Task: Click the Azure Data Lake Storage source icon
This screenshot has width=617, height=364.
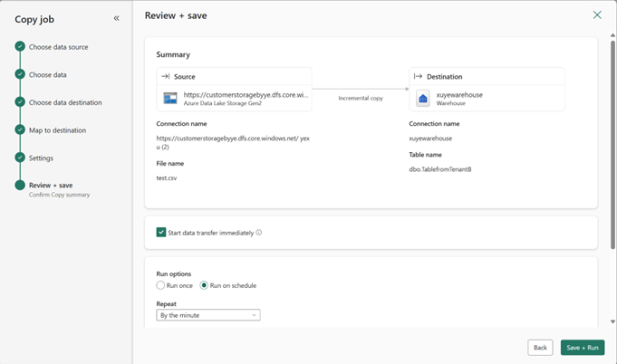Action: (x=170, y=99)
